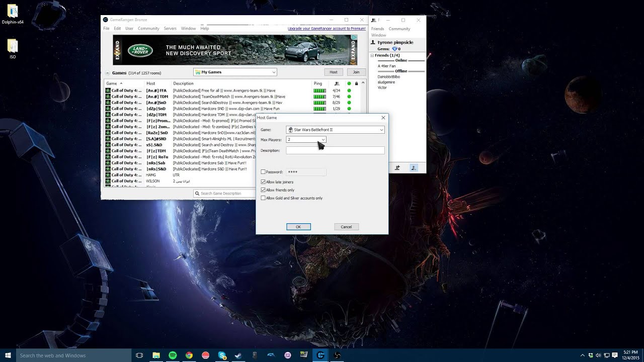Switch to GameRanger taskbar icon
The height and width of the screenshot is (362, 644).
click(320, 355)
